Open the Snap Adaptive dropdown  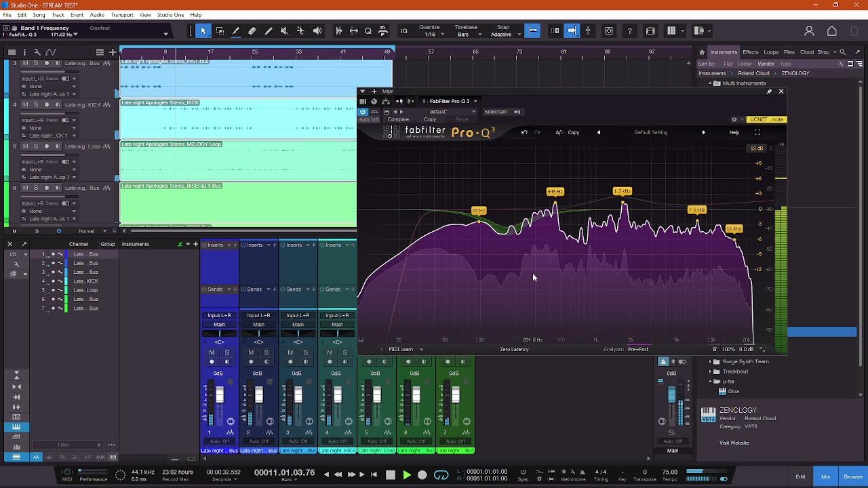[505, 35]
